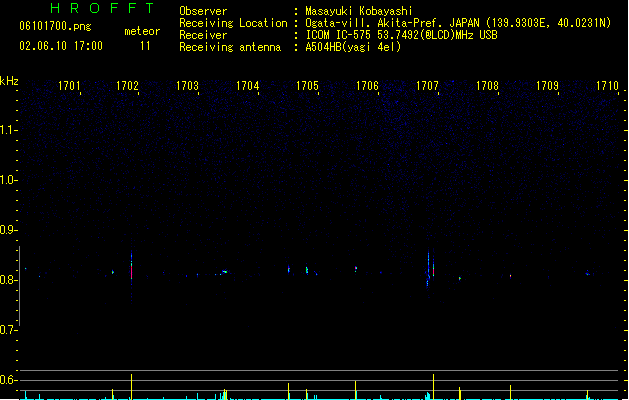
Task: Click antenna value A504HB(yagi 4el)
Action: pos(353,47)
